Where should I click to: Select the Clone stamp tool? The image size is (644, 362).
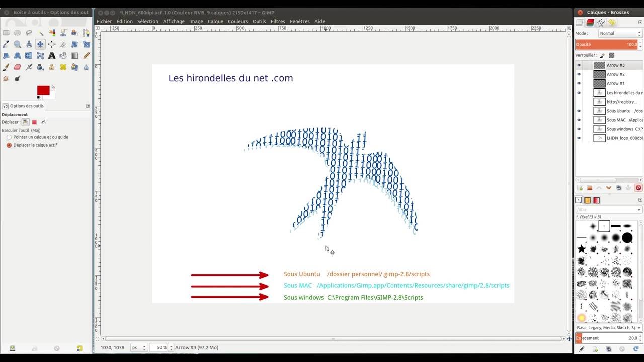tap(52, 67)
